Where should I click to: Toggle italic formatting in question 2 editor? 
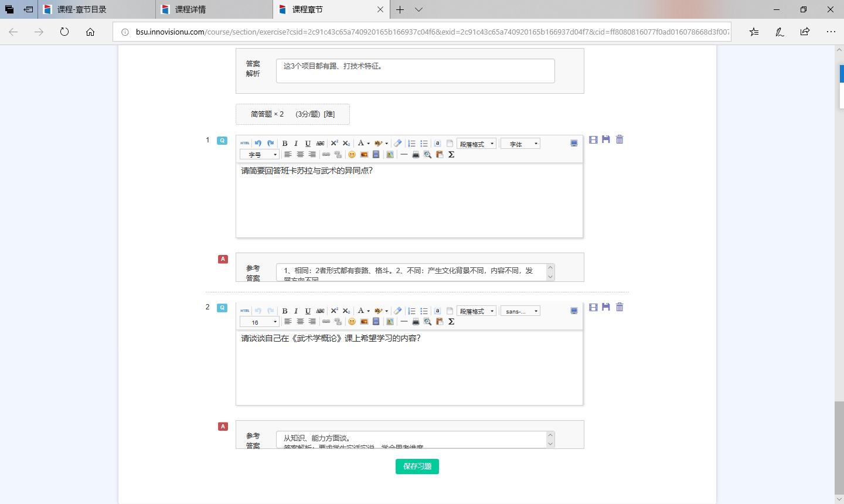[x=296, y=311]
